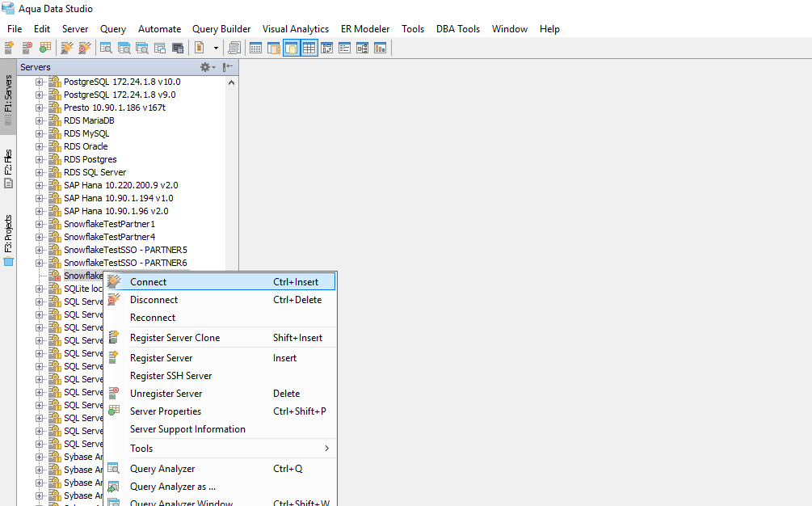
Task: Click the Servers list scroll-up arrow
Action: point(232,82)
